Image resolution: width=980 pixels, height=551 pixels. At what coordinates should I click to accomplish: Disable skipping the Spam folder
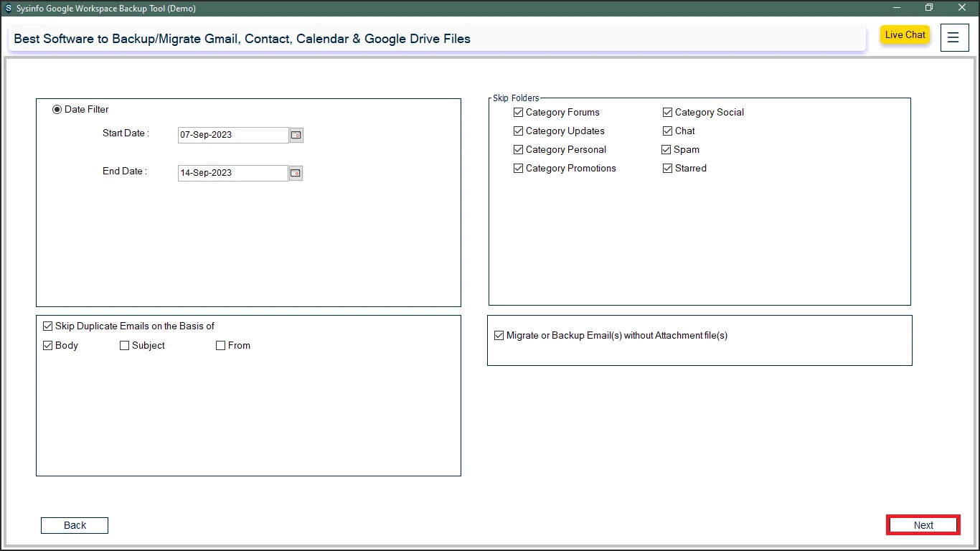pos(666,150)
